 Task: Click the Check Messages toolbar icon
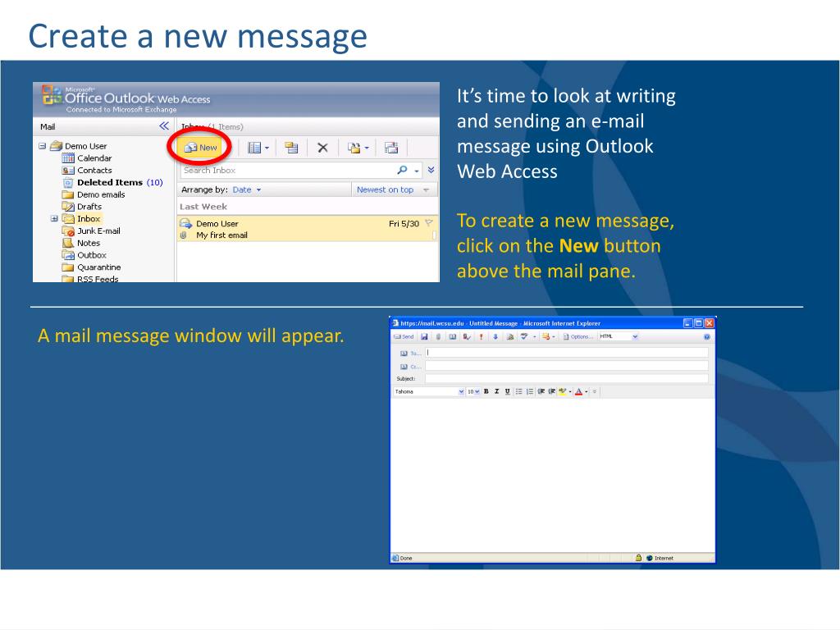tap(291, 148)
